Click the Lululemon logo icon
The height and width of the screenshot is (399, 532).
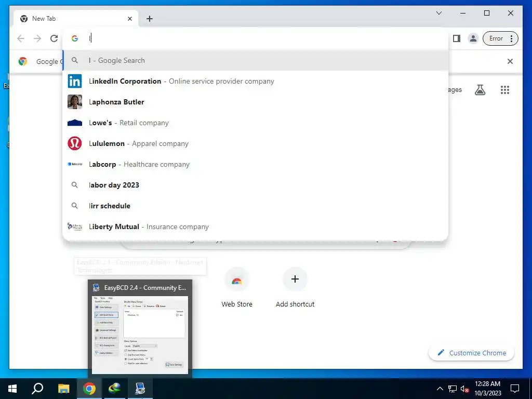pos(75,143)
